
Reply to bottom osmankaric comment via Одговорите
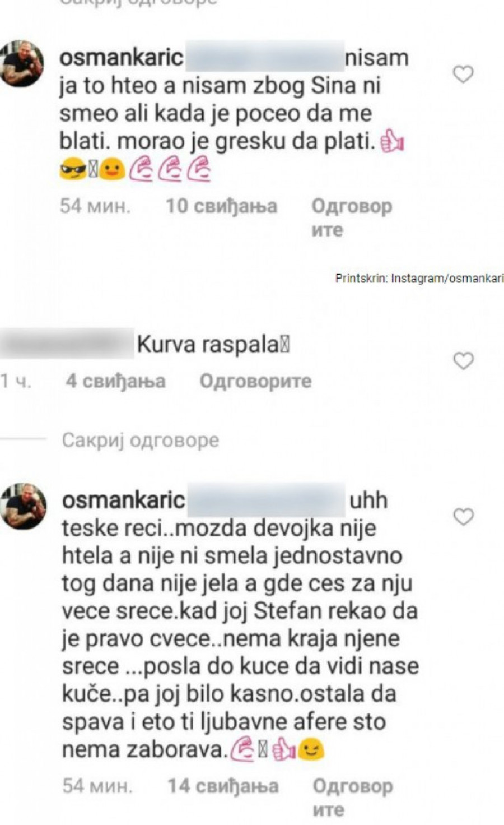(353, 798)
